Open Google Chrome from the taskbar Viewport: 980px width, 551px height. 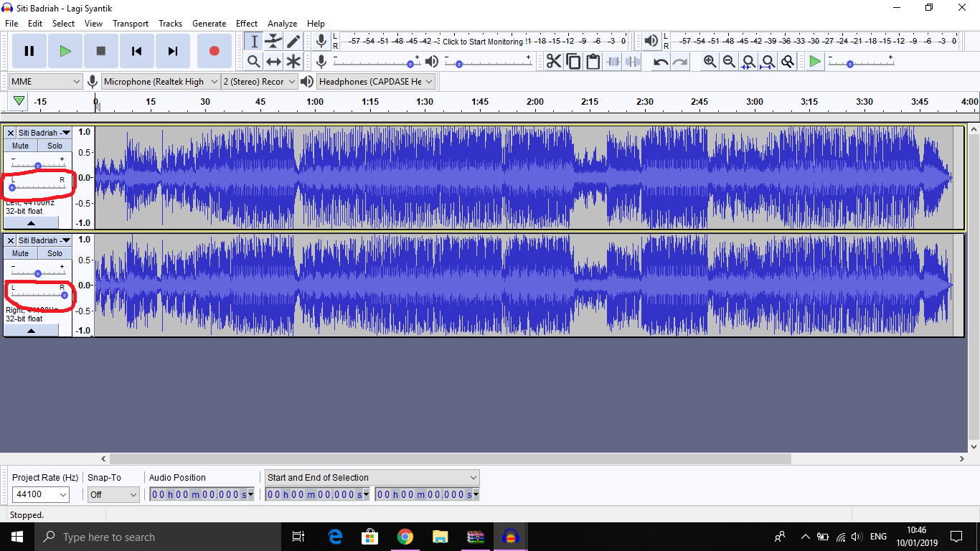[405, 537]
